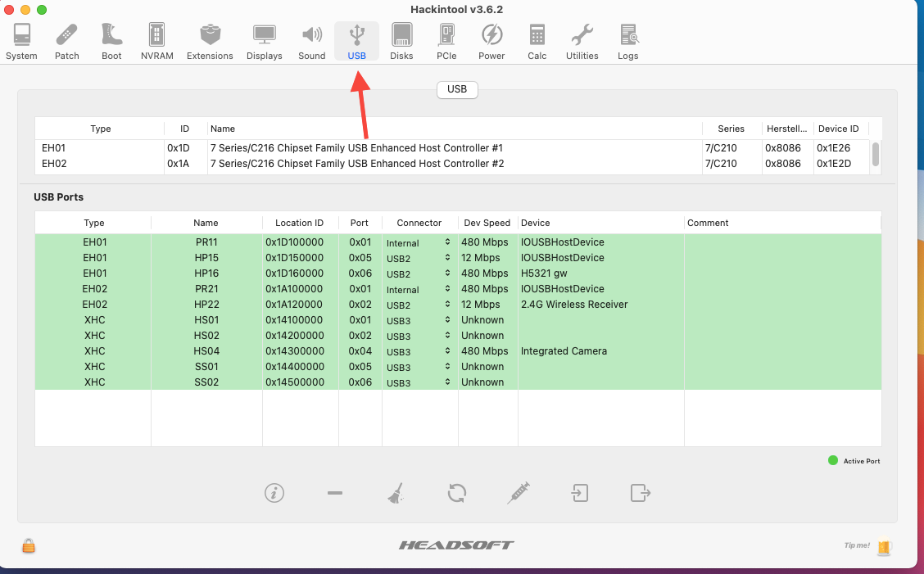Image resolution: width=924 pixels, height=574 pixels.
Task: Open the Disks section
Action: click(401, 42)
